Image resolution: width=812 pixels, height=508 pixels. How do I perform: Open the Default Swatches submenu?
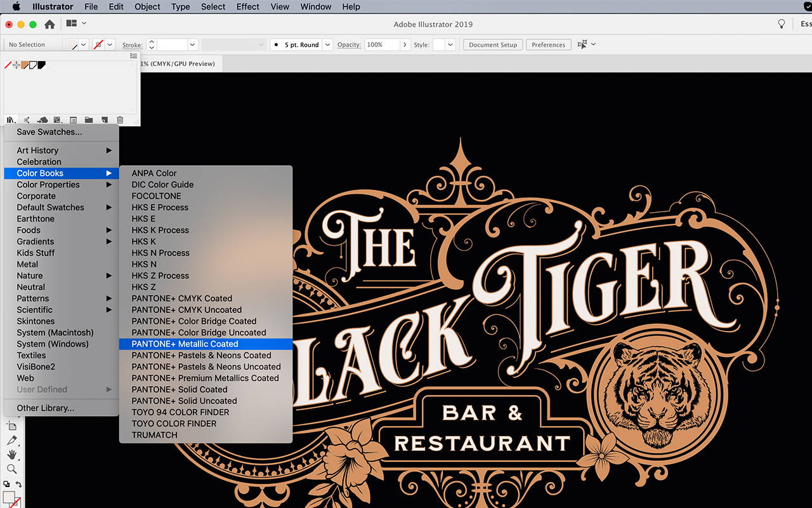pyautogui.click(x=61, y=208)
